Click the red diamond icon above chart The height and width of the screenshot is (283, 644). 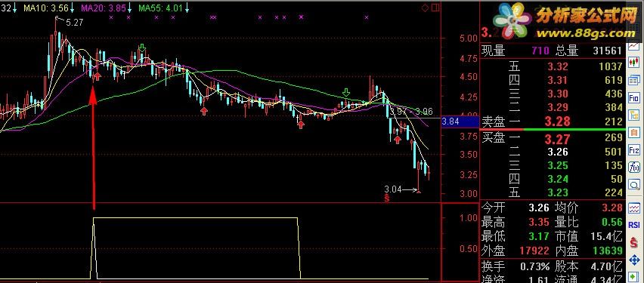[426, 8]
